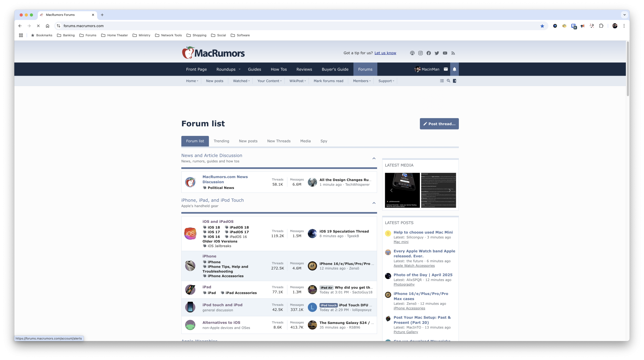The height and width of the screenshot is (360, 644).
Task: Open Front Page in main navigation
Action: [x=196, y=69]
